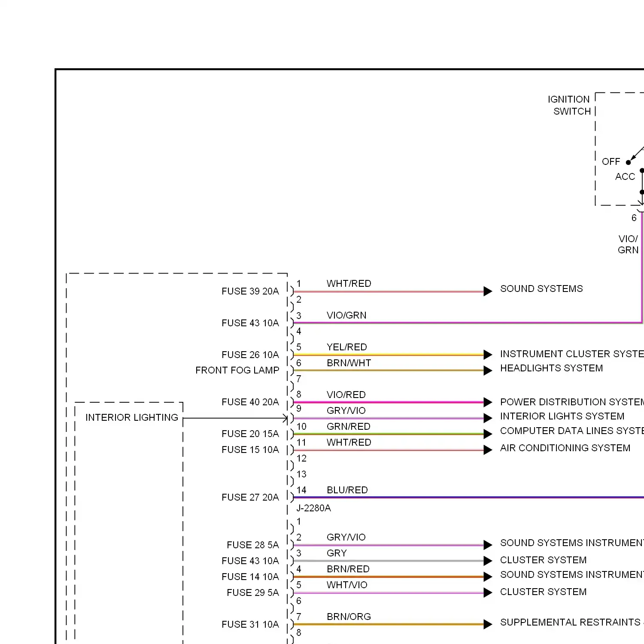644x644 pixels.
Task: Click pin number 14 on upper connector
Action: (x=301, y=490)
